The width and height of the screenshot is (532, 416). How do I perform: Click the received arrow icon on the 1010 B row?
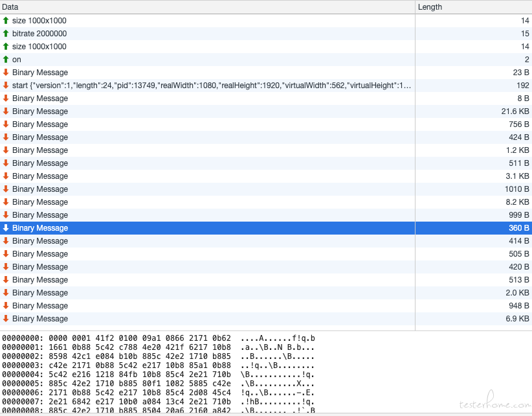6,189
